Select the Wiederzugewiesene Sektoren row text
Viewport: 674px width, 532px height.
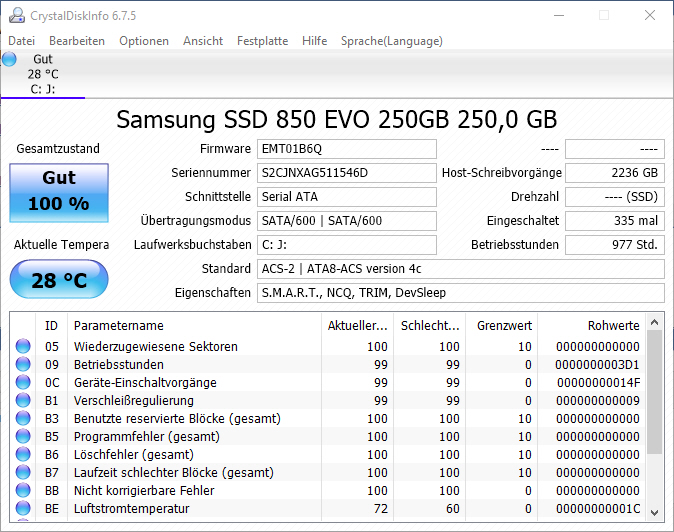156,346
